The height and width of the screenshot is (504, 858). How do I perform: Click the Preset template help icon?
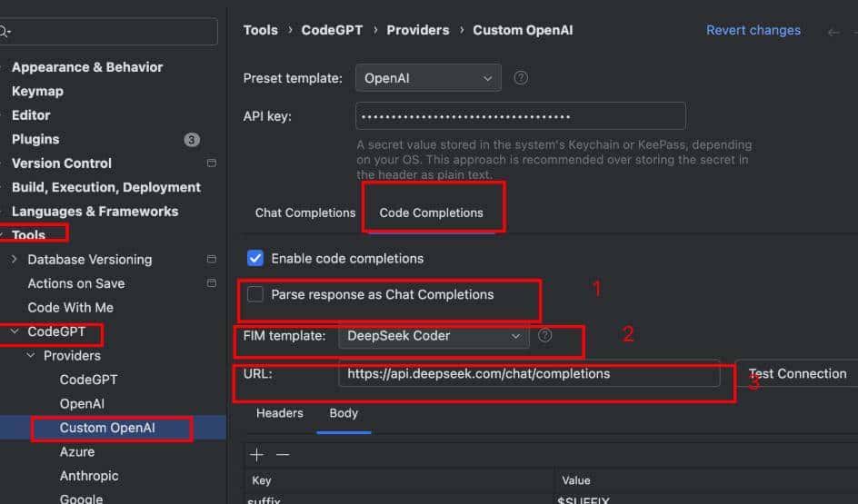pyautogui.click(x=521, y=78)
